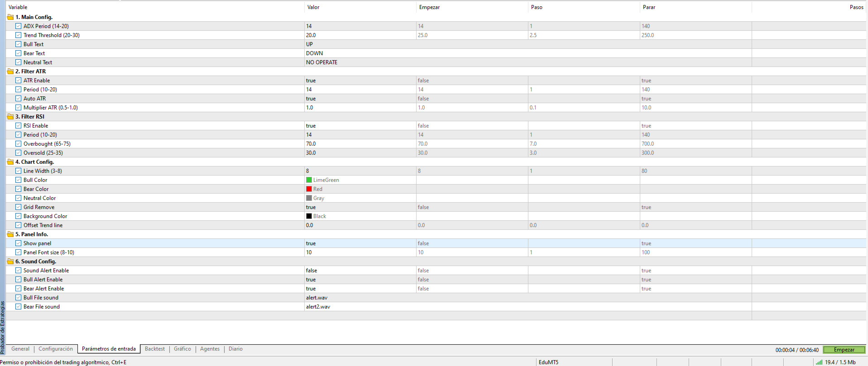Toggle the Line Width (3-8) checkbox

click(19, 171)
